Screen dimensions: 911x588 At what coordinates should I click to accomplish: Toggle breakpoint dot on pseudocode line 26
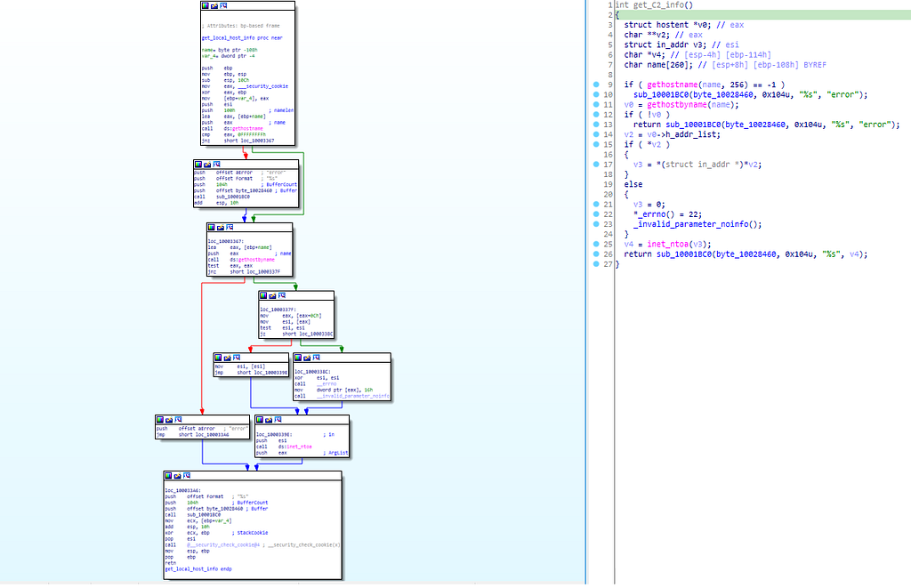pos(596,254)
